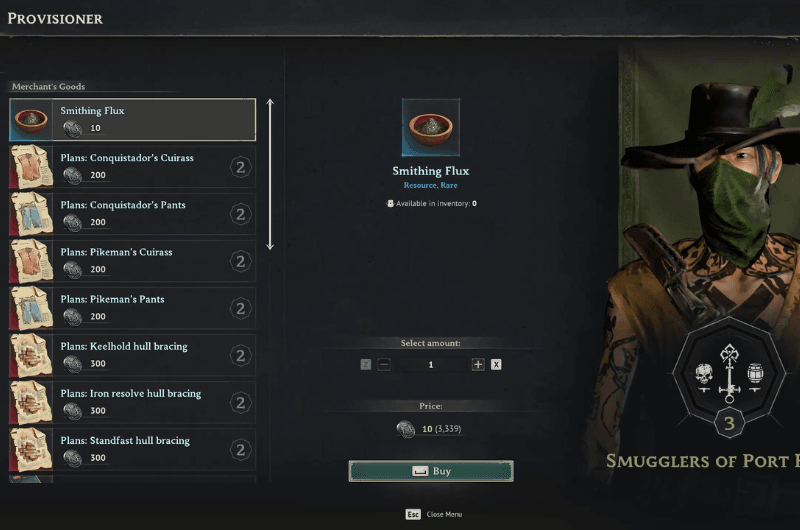Viewport: 800px width, 530px height.
Task: Click the large Smithing Flux preview image
Action: 431,128
